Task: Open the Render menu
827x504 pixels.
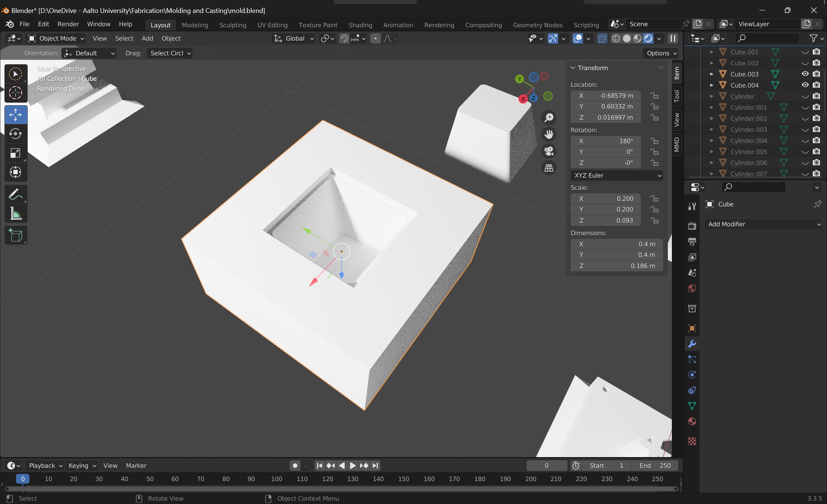Action: [68, 24]
